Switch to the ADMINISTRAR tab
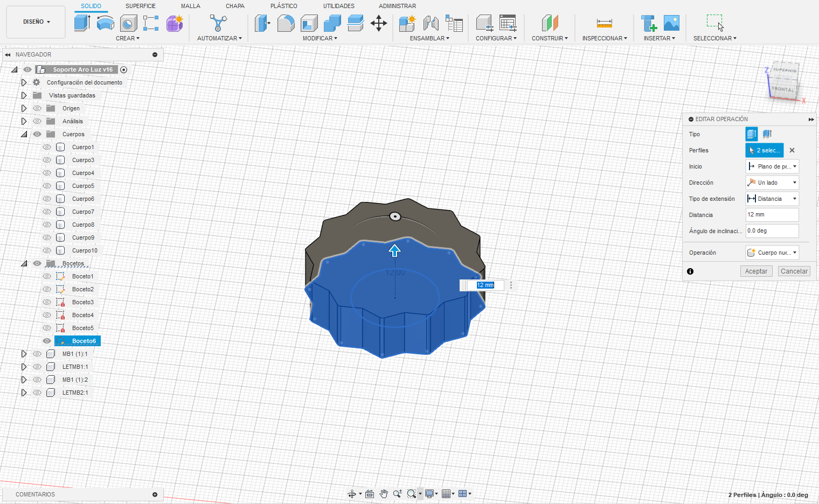This screenshot has width=819, height=504. (x=397, y=6)
